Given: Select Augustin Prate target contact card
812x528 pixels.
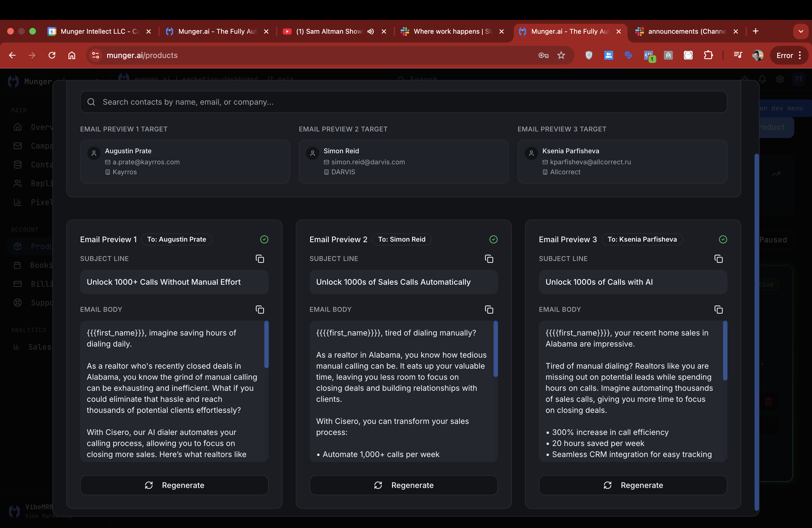Looking at the screenshot, I should (x=184, y=161).
